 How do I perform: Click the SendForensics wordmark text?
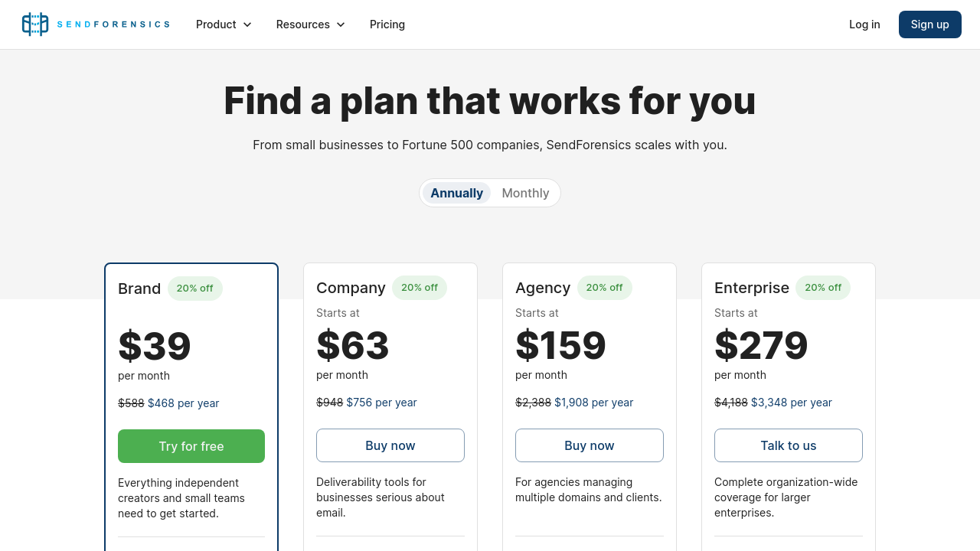pos(113,24)
